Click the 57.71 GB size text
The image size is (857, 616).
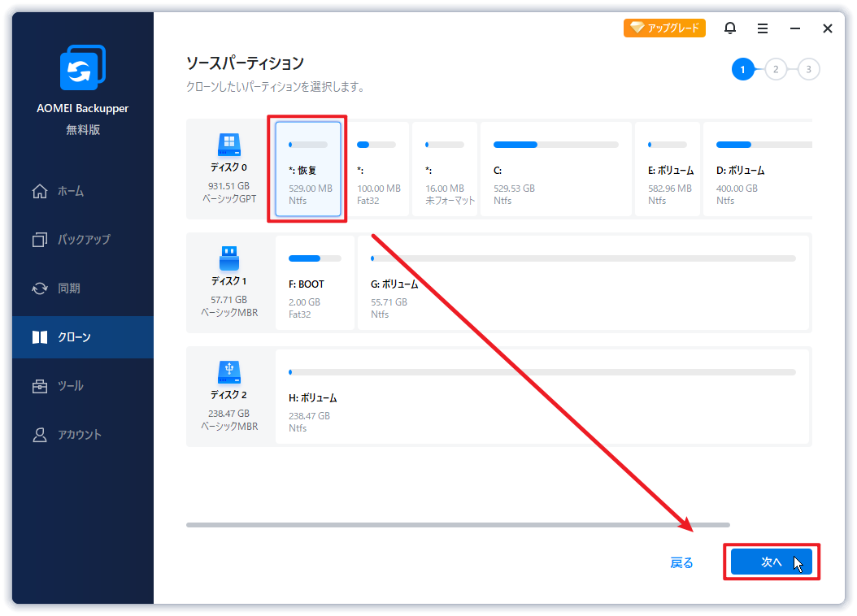click(x=229, y=300)
